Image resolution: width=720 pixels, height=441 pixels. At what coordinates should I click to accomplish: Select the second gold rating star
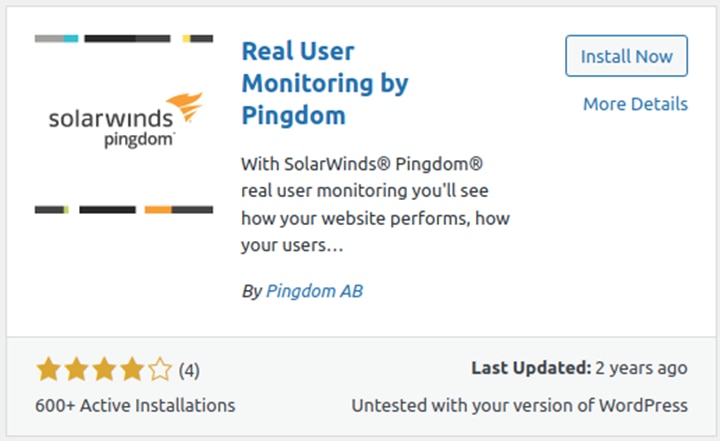pos(76,369)
